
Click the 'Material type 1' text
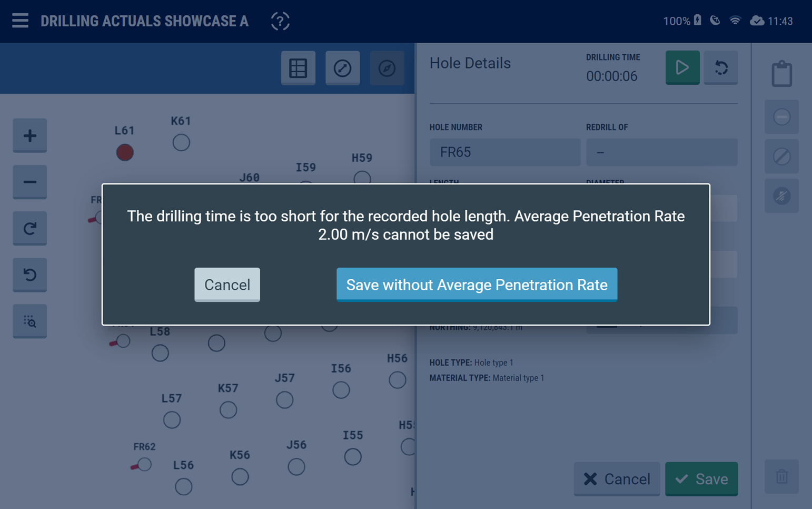(x=518, y=378)
